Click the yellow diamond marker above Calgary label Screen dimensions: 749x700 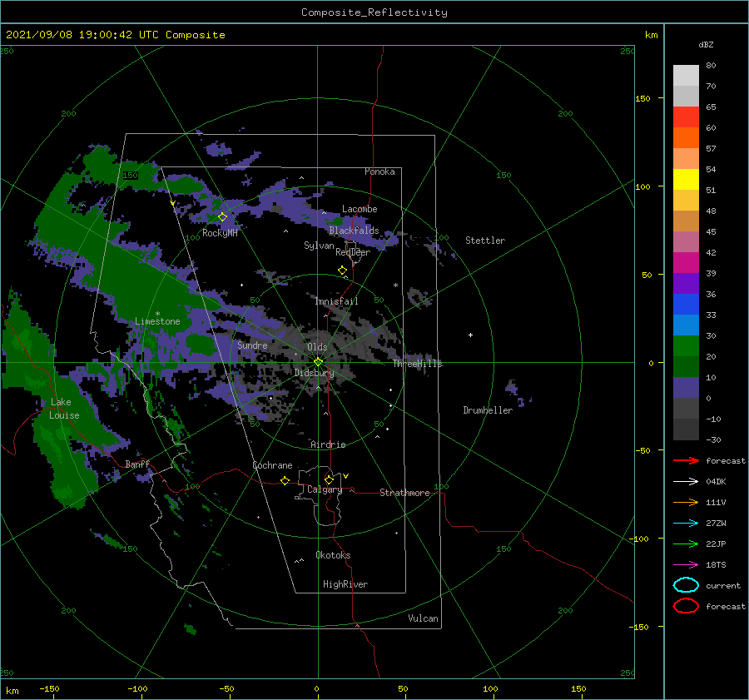coord(329,479)
